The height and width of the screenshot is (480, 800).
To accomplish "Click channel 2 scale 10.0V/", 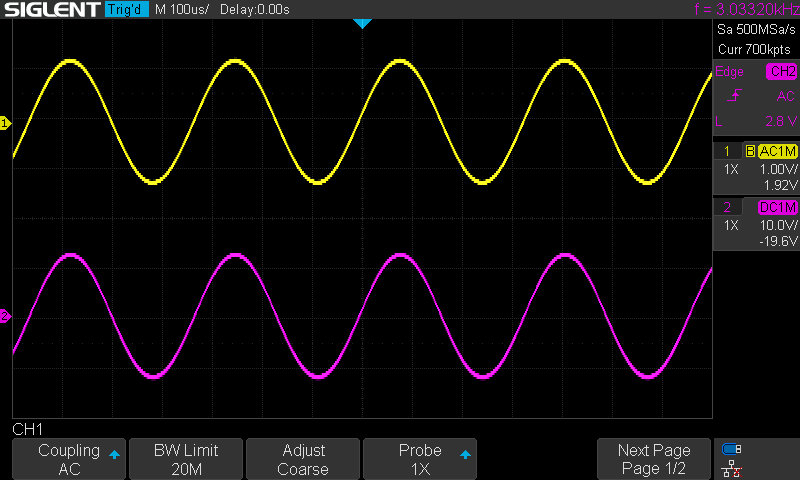I will 778,225.
